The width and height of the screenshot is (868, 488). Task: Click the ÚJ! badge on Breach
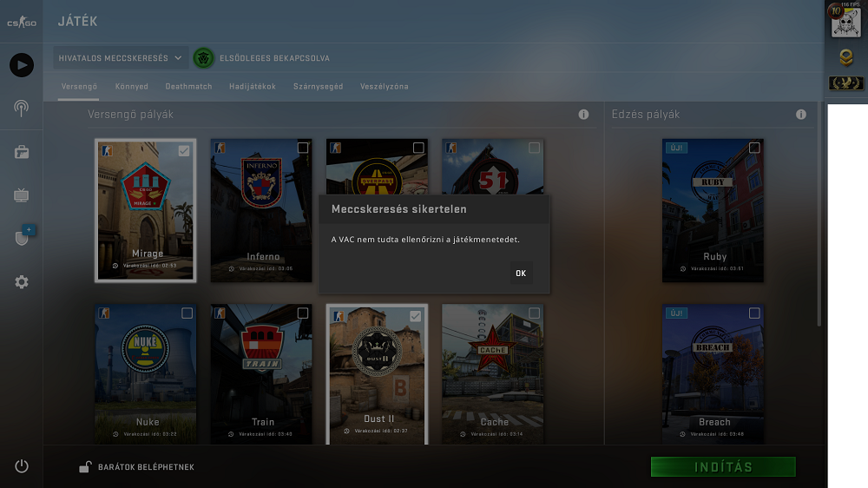point(676,313)
